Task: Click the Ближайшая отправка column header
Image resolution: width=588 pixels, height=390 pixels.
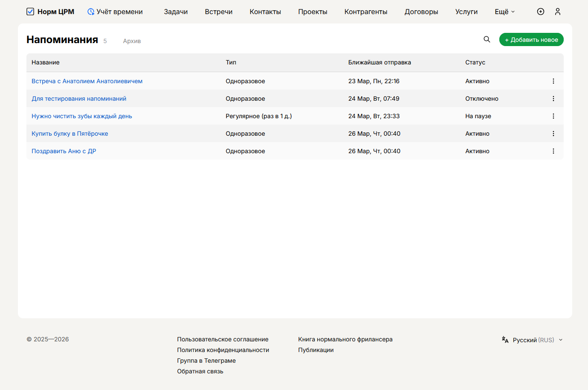Action: [379, 62]
